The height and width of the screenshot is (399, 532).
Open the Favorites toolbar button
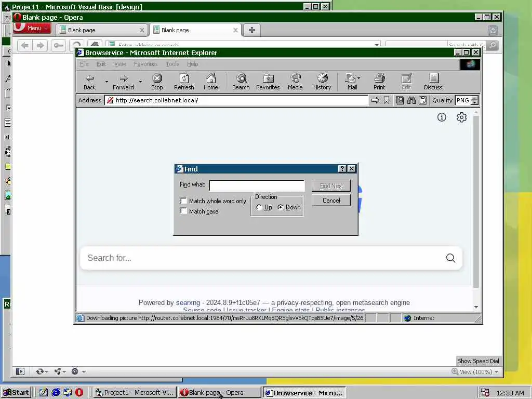point(268,82)
